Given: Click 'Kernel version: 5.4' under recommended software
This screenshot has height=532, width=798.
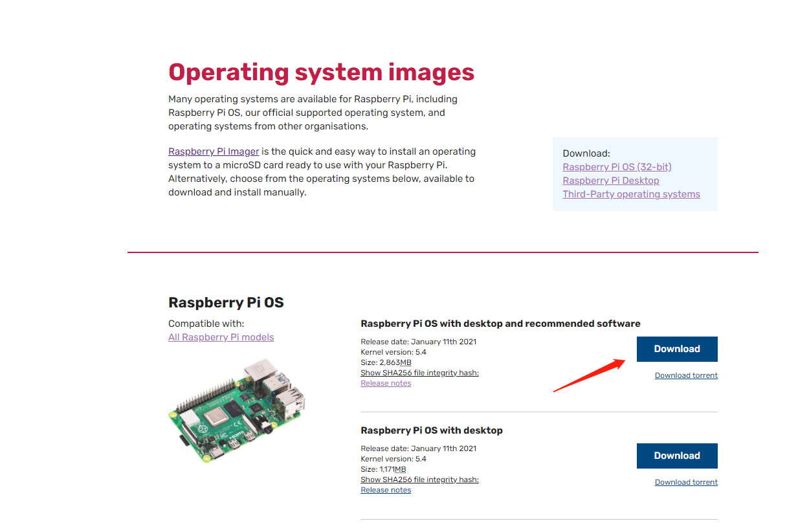Looking at the screenshot, I should point(393,352).
